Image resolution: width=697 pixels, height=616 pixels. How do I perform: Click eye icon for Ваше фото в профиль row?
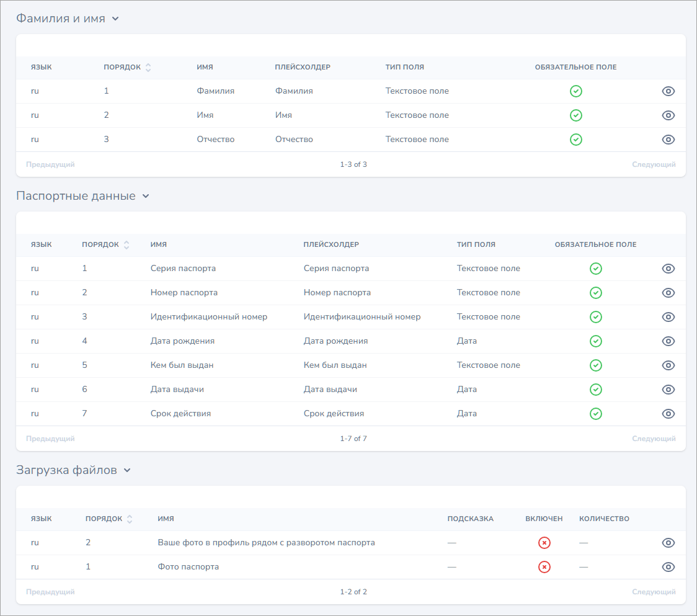click(x=668, y=543)
